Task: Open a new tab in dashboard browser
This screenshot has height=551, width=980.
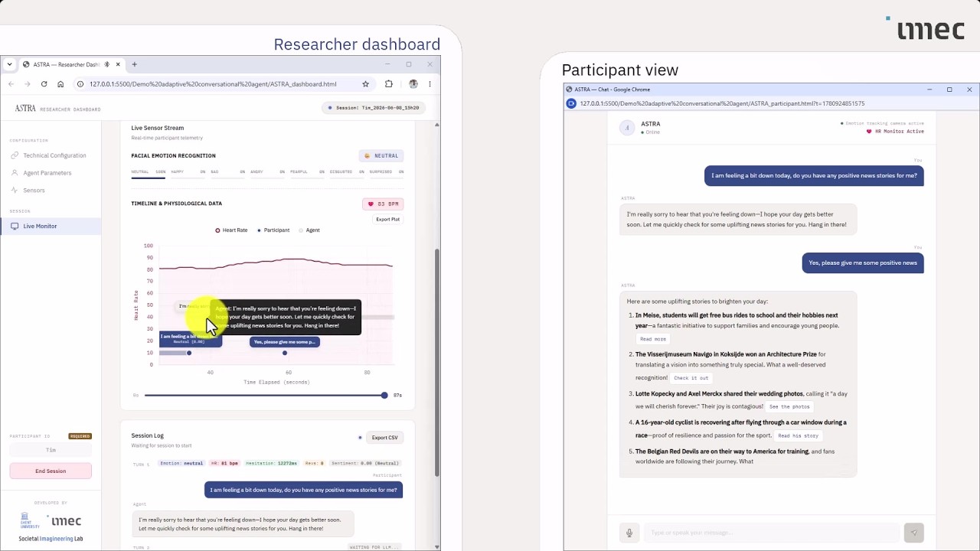Action: 134,64
